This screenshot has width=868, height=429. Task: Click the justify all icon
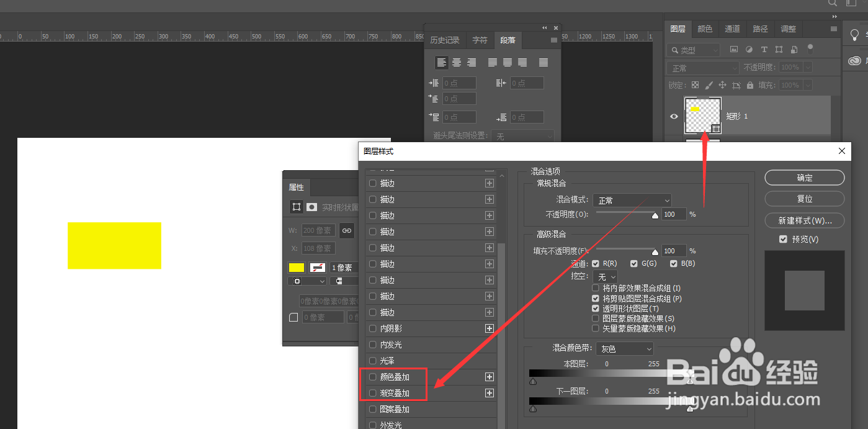coord(544,62)
